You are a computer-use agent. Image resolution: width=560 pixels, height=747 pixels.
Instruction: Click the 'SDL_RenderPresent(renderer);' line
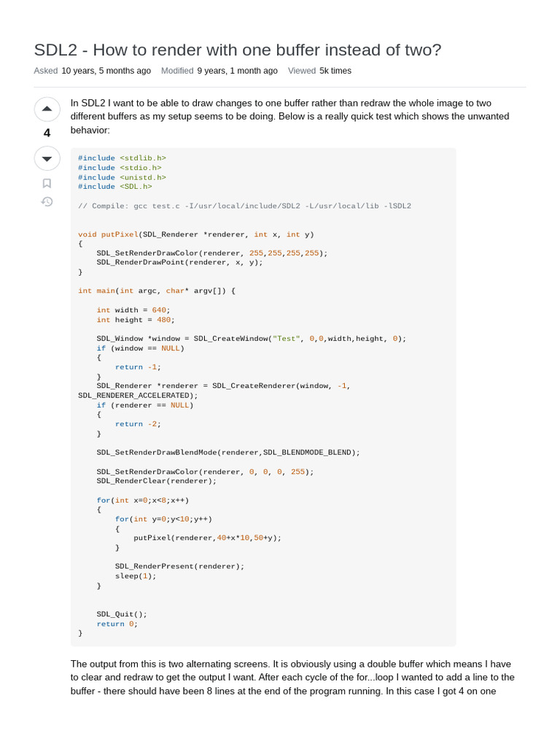[179, 566]
